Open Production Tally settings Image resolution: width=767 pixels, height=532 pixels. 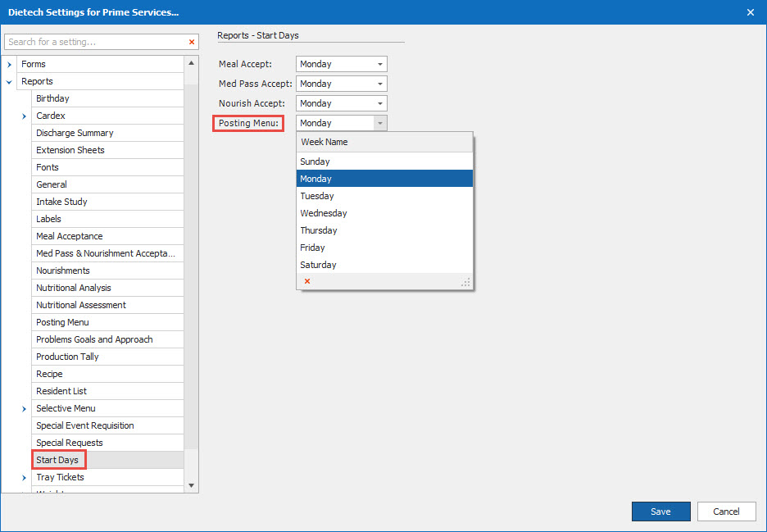coord(107,357)
